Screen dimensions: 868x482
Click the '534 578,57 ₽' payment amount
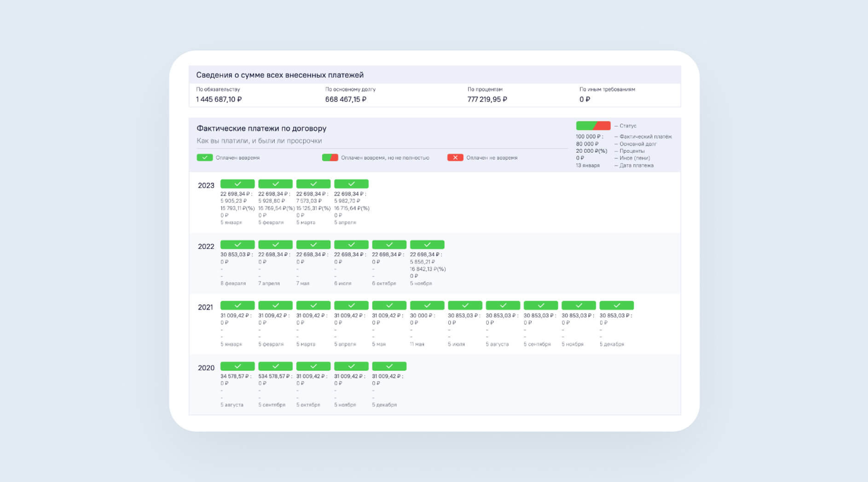(275, 376)
